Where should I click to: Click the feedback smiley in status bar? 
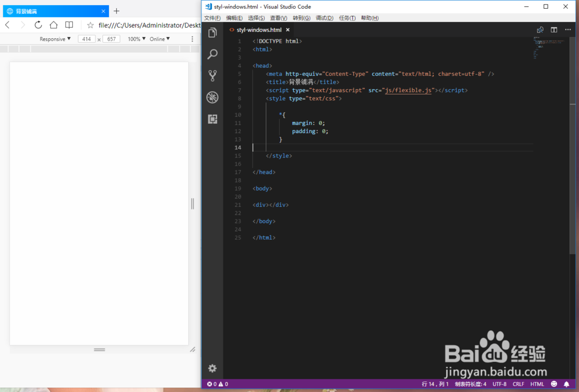(554, 384)
